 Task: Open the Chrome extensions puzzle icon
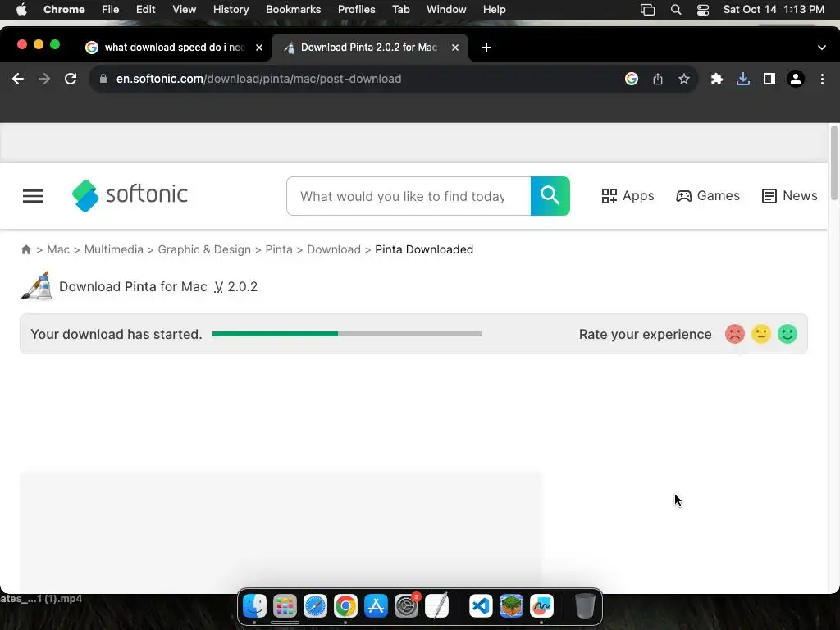716,79
